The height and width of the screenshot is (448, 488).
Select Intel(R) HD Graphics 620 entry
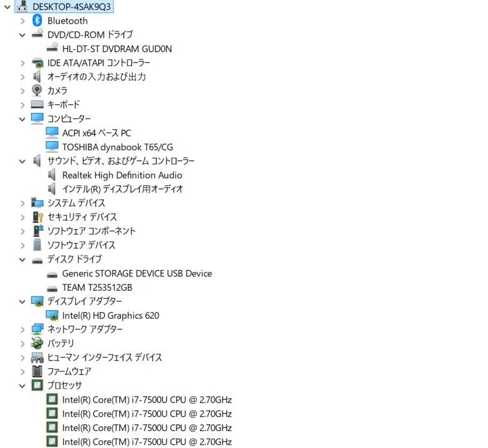[110, 316]
